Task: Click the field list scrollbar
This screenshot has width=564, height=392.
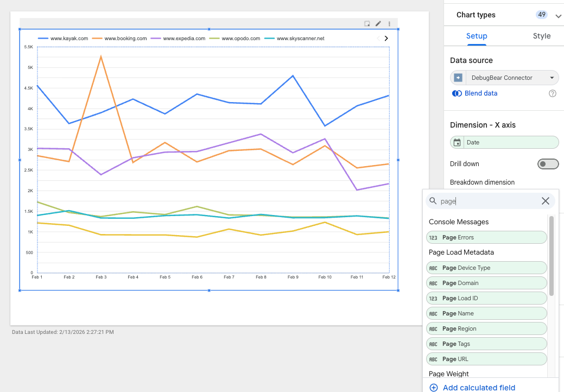Action: click(552, 256)
